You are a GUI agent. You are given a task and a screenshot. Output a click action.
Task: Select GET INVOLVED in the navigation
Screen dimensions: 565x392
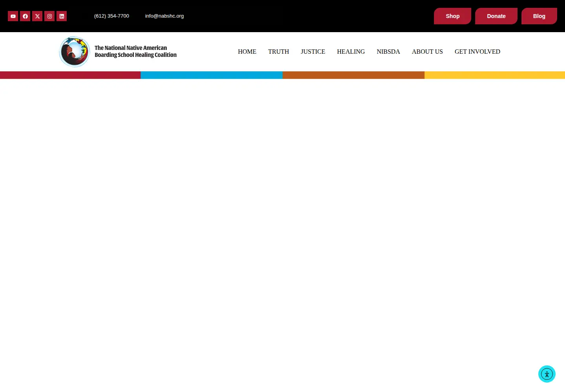pyautogui.click(x=478, y=52)
